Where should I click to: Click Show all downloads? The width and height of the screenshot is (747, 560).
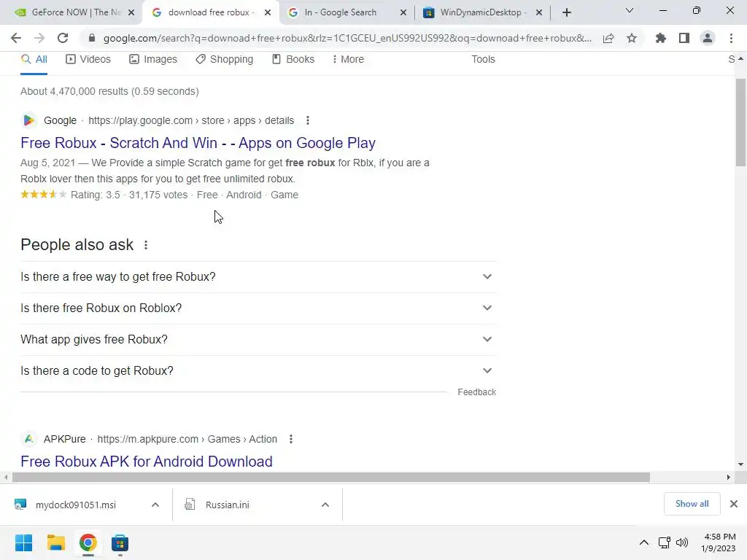692,504
